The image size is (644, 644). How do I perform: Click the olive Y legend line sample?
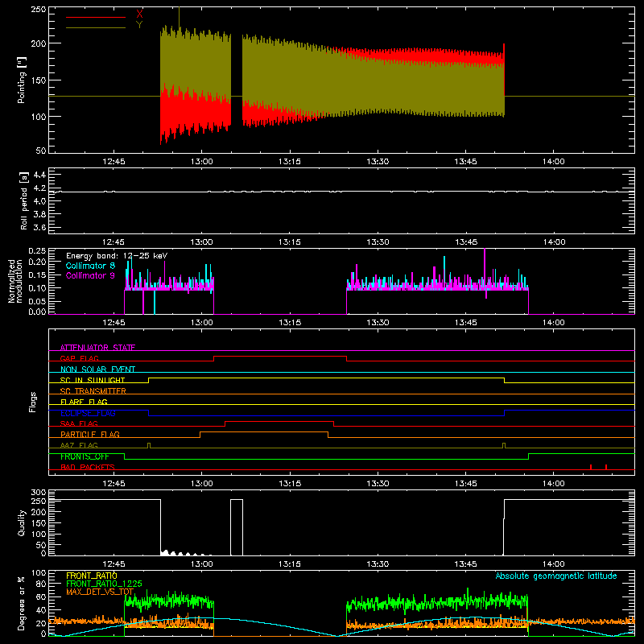point(96,28)
